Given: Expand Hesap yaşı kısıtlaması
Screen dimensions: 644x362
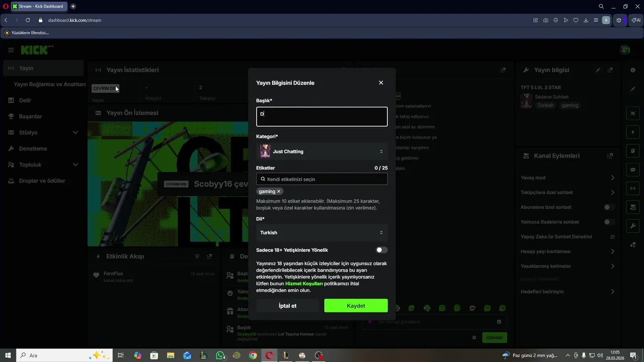Looking at the screenshot, I should click(x=568, y=251).
